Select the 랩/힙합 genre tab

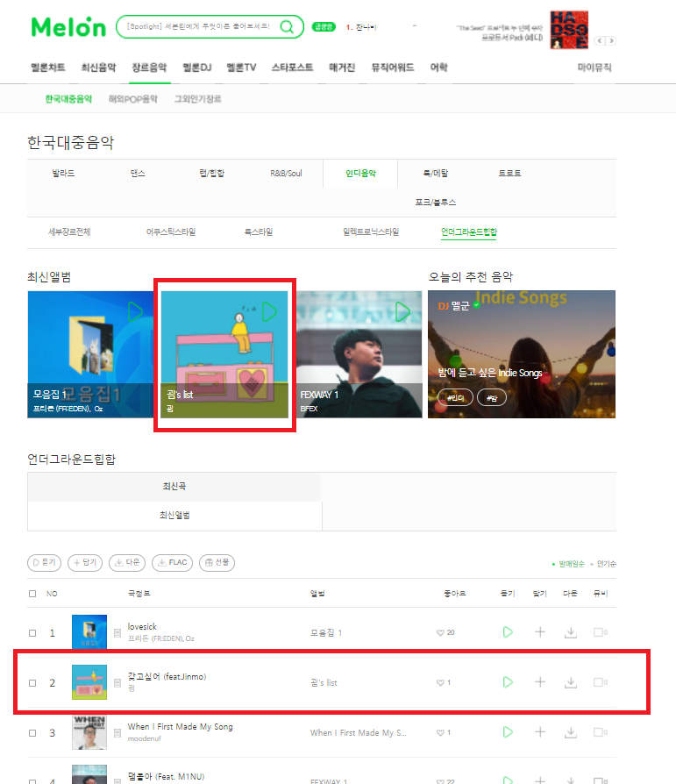(x=212, y=174)
